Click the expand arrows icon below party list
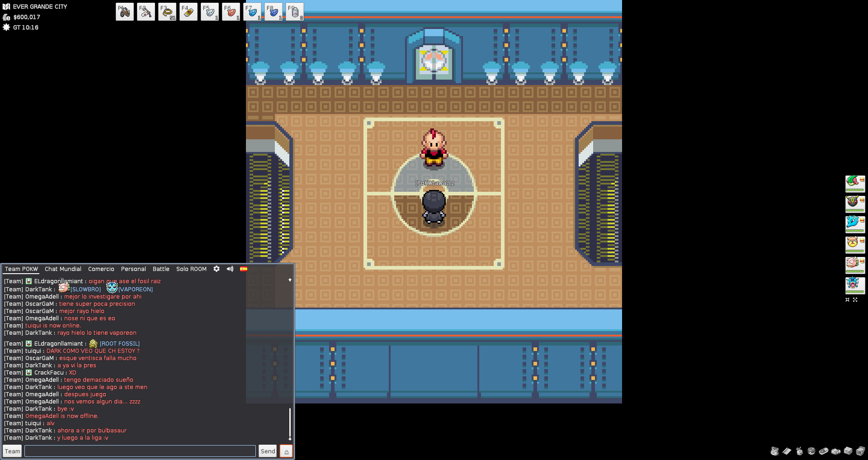868x460 pixels. coord(855,300)
